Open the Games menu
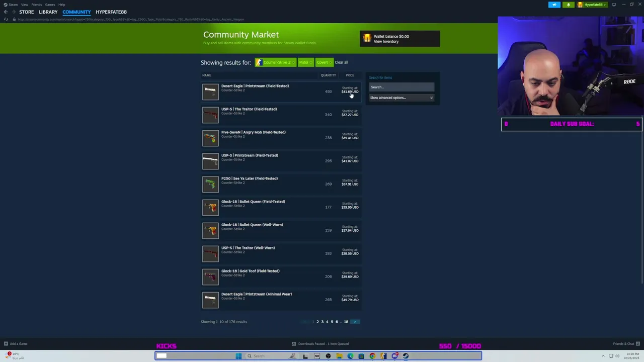644x362 pixels. point(50,5)
